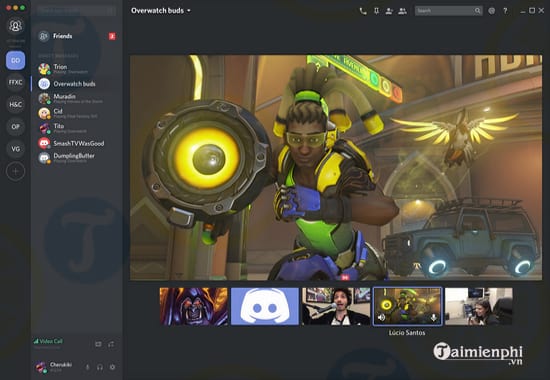Open direct message with Trion
This screenshot has height=380, width=550.
pyautogui.click(x=76, y=69)
